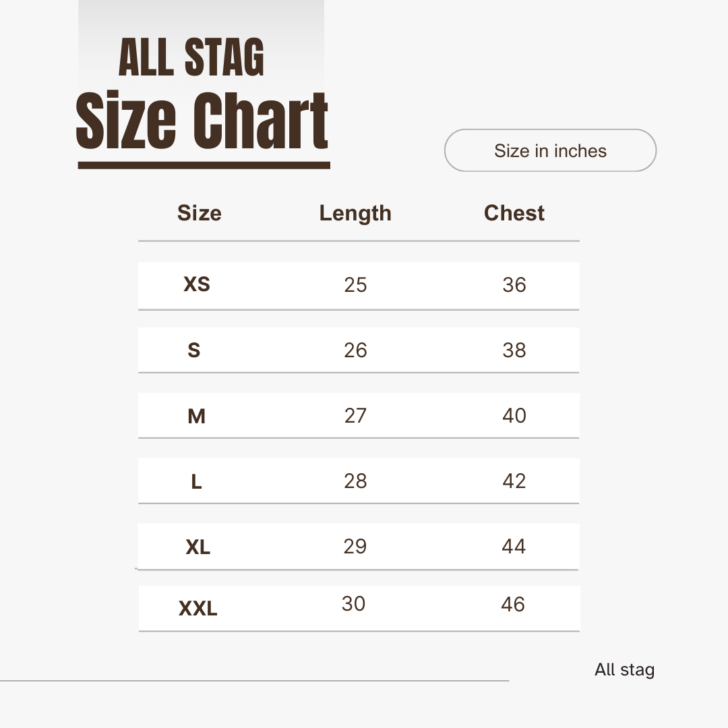Select the XS size row label

197,284
